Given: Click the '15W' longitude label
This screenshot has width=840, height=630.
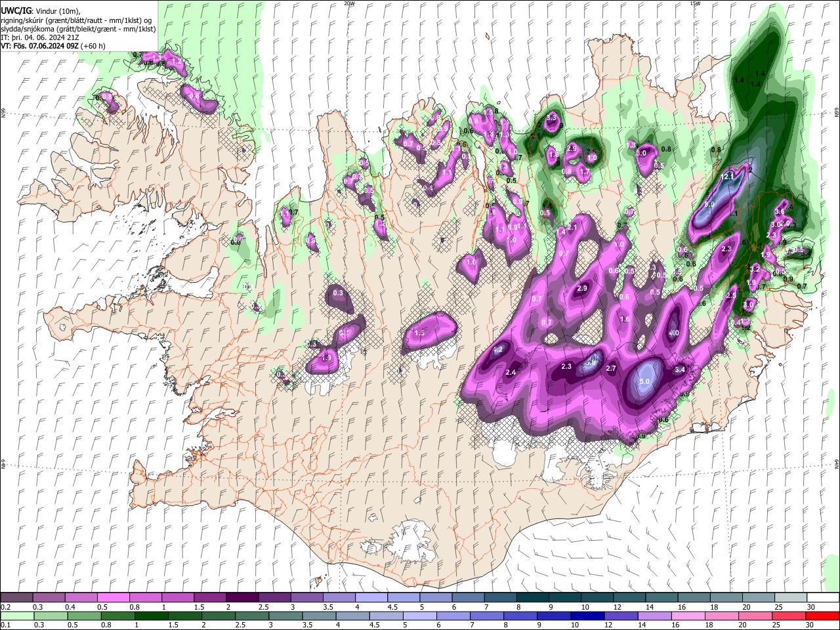Looking at the screenshot, I should 695,3.
